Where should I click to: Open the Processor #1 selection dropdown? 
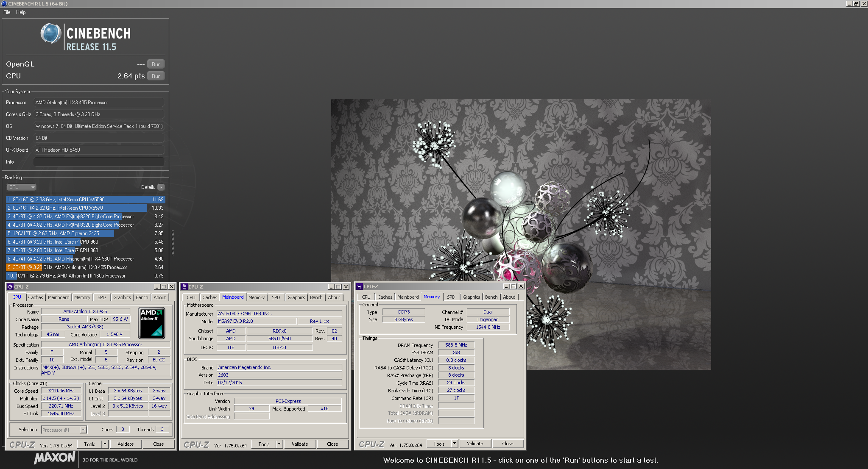point(64,430)
